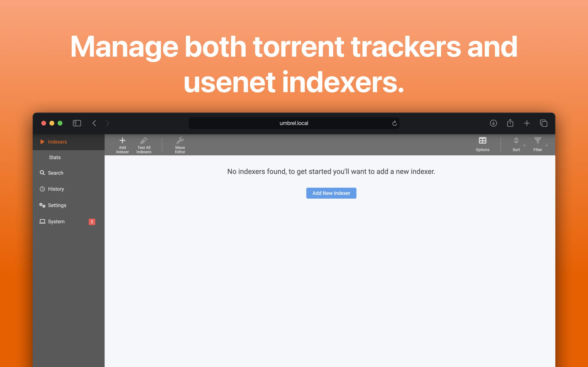Screen dimensions: 588x367
Task: Click the Add New Indexer button
Action: (331, 193)
